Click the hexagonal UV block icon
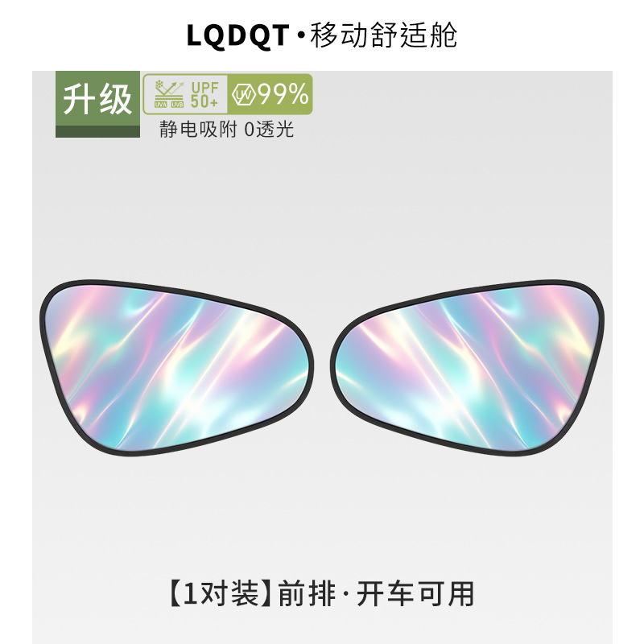Viewport: 644px width, 644px height. click(244, 95)
